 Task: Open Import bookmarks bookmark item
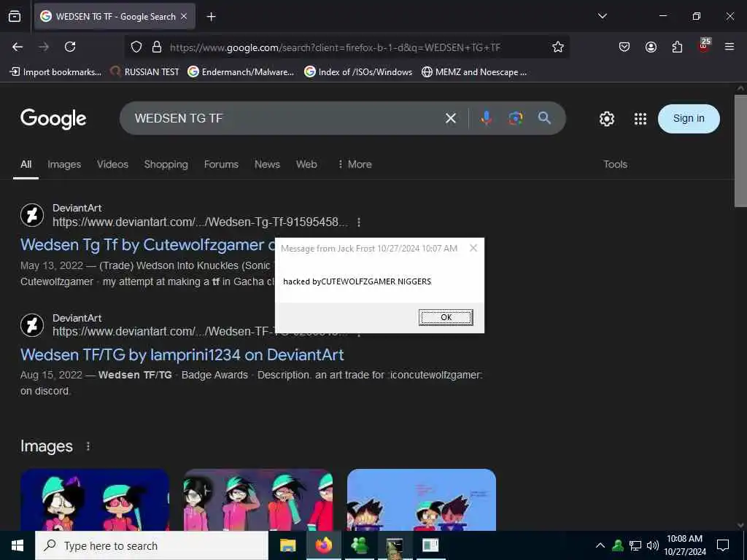click(x=55, y=72)
